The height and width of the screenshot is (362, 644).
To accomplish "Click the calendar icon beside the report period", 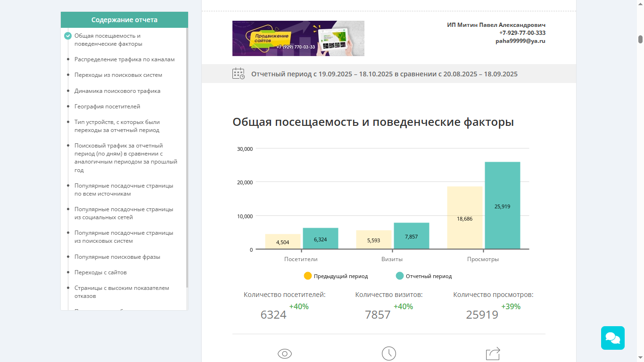I will coord(238,74).
